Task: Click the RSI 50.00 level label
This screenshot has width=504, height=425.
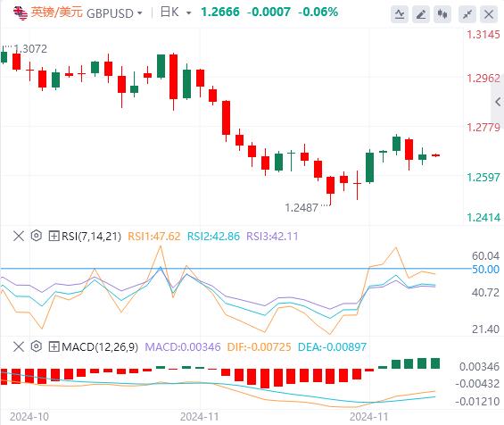Action: tap(485, 269)
